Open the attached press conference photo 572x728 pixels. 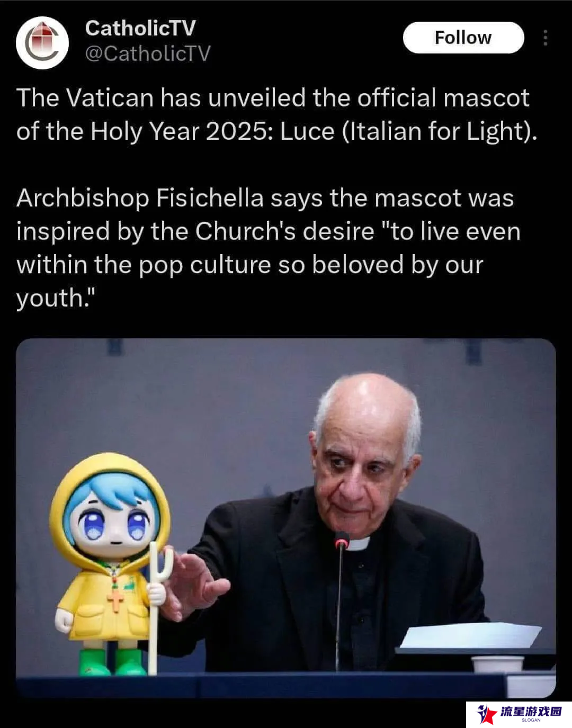(286, 518)
